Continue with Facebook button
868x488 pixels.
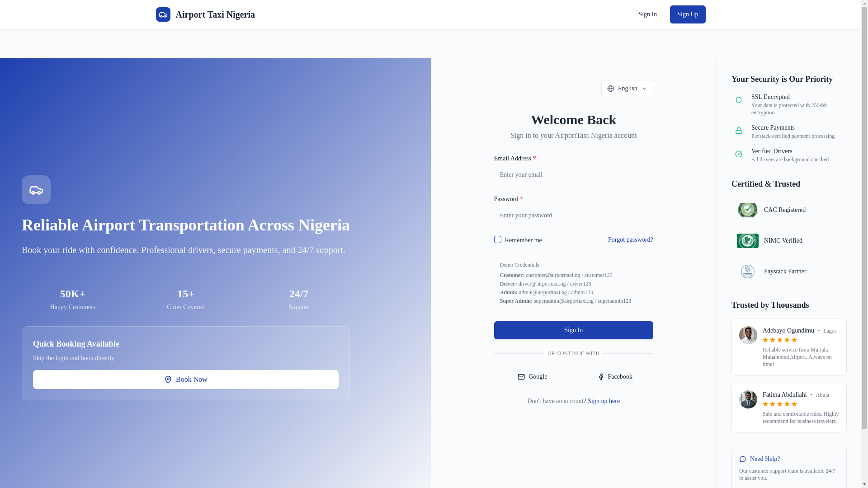(615, 377)
